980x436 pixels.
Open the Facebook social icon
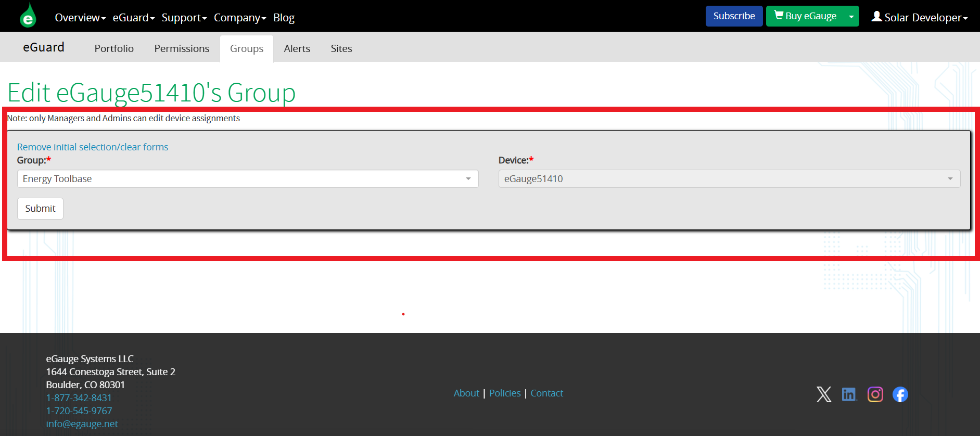click(900, 394)
